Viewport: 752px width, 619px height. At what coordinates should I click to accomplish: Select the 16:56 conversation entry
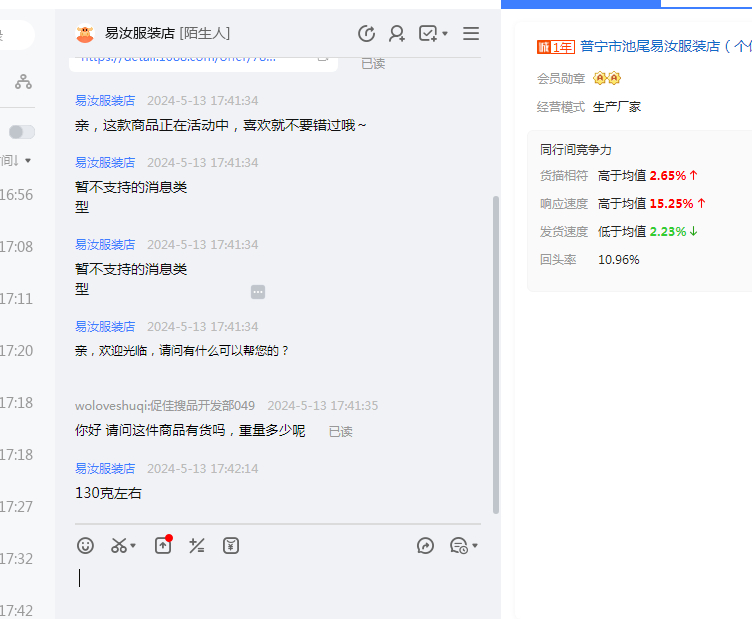[16, 195]
